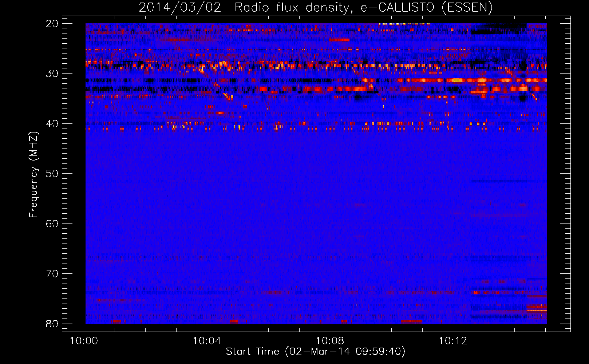Click the 40 frequency tick label
The height and width of the screenshot is (364, 589).
tap(52, 124)
